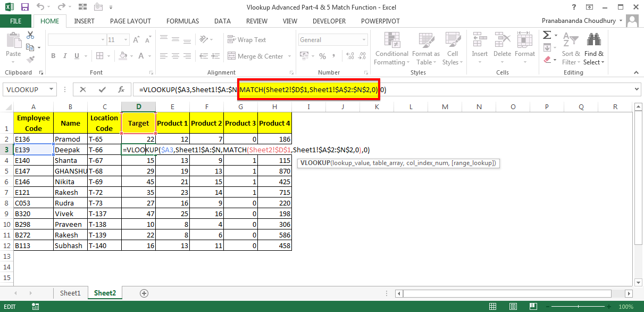The image size is (644, 312).
Task: Open the DEVELOPER ribbon tab
Action: pyautogui.click(x=329, y=21)
